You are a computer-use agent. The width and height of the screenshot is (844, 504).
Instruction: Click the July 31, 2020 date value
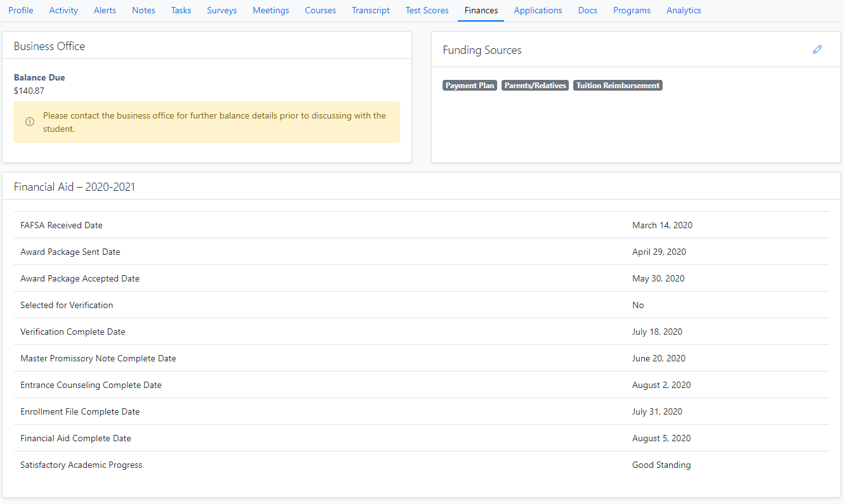[657, 411]
